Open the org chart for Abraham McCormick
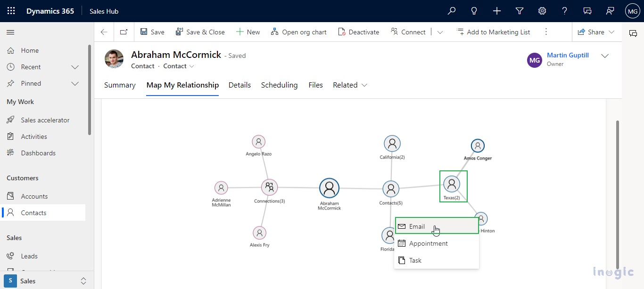This screenshot has height=289, width=644. coord(299,32)
